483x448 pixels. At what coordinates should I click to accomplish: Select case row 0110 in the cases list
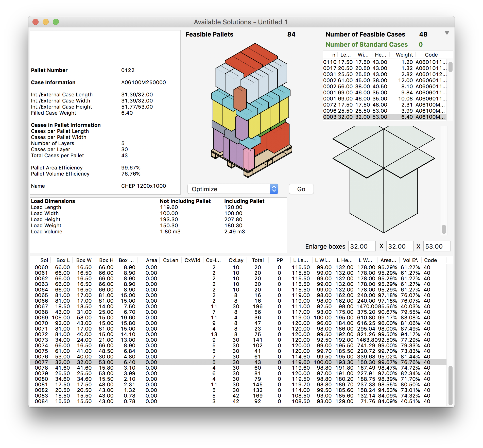384,62
